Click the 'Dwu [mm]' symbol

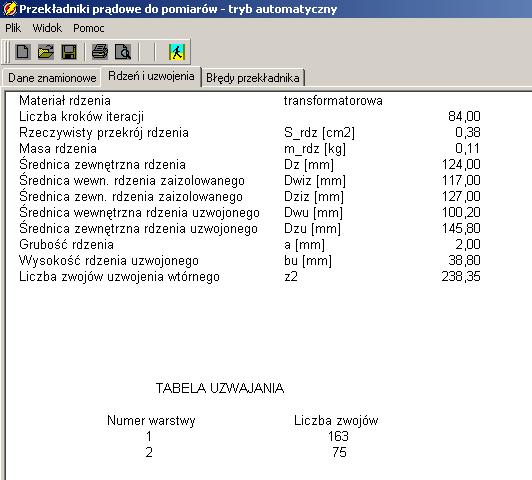(313, 212)
